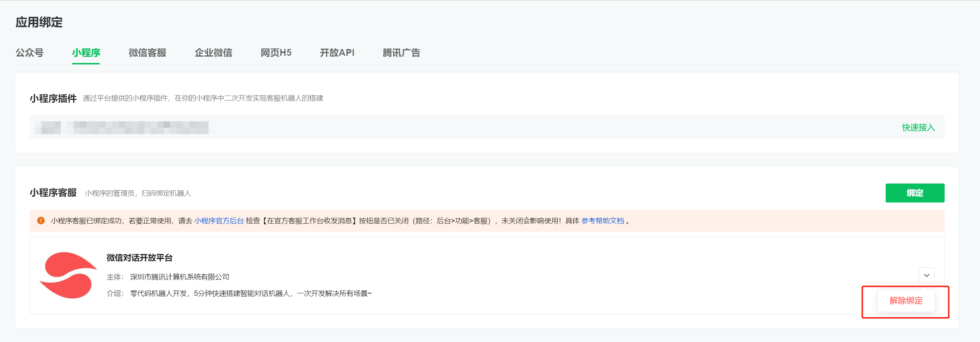Open the 腾讯广告 tab
This screenshot has width=980, height=342.
pyautogui.click(x=402, y=53)
